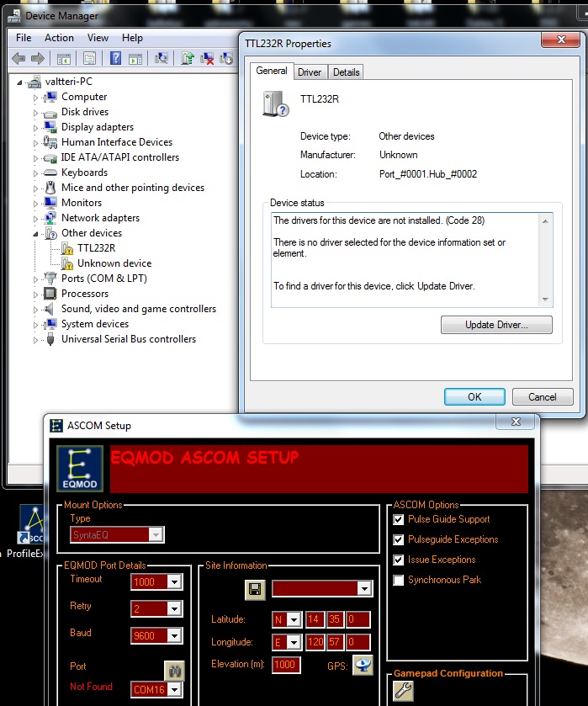Screen dimensions: 588x706
Task: Open the Action menu
Action: click(59, 38)
